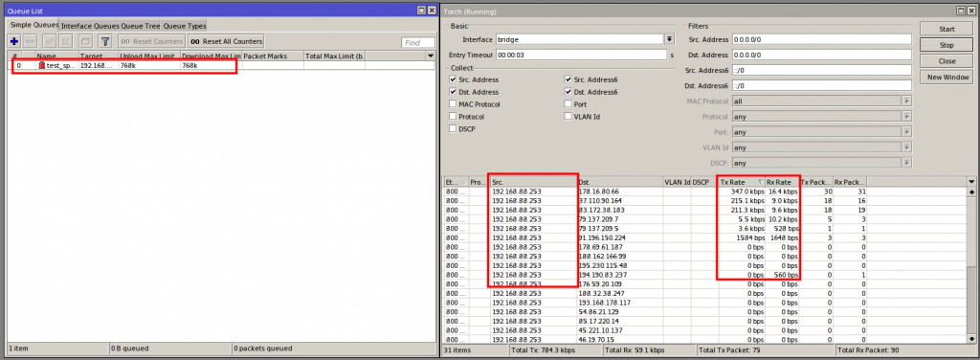
Task: Open the MAC Protocol filter dropdown arrow
Action: pyautogui.click(x=907, y=101)
